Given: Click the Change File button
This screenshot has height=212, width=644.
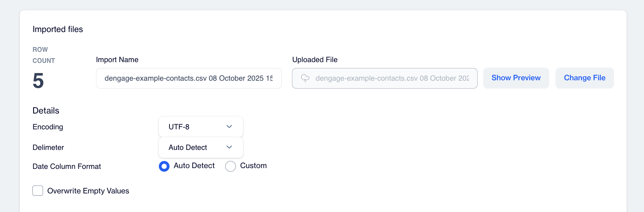Looking at the screenshot, I should [584, 78].
